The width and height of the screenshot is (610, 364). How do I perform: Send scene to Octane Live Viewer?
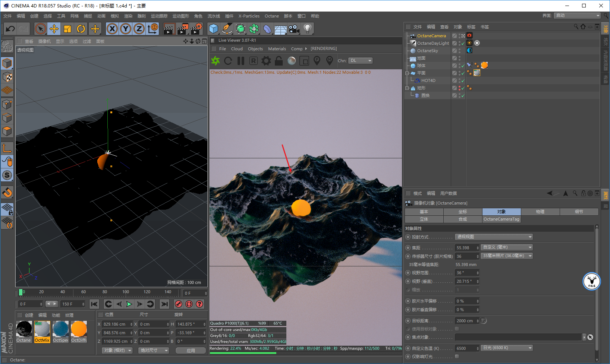pyautogui.click(x=216, y=61)
